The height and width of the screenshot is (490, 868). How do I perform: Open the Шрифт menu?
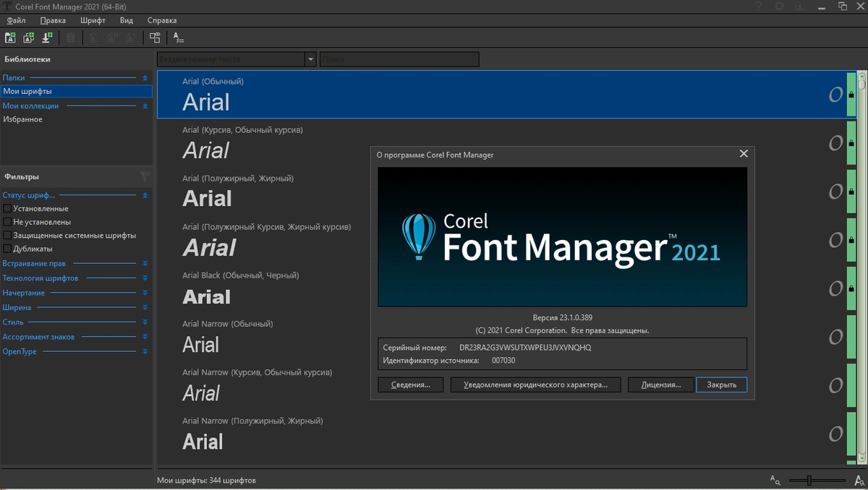[93, 21]
